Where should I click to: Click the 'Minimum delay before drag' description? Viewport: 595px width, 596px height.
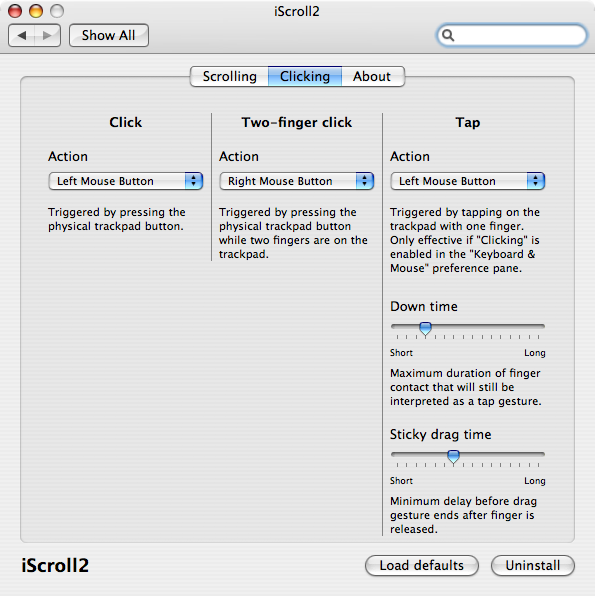tap(463, 515)
